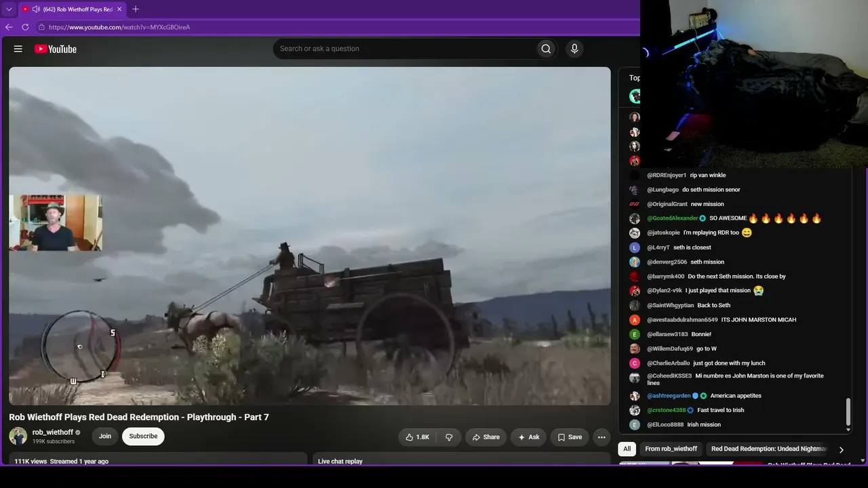Click the magnifier search button
Viewport: 868px width, 488px height.
(546, 49)
